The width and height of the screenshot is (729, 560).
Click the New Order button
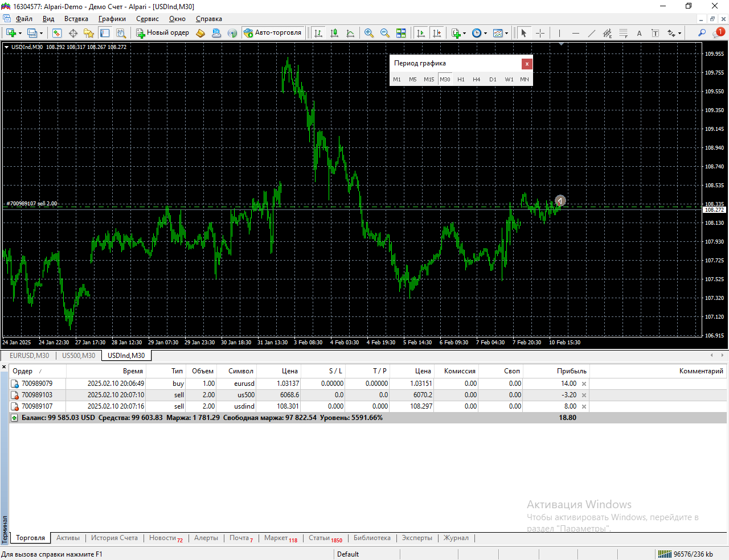[162, 33]
